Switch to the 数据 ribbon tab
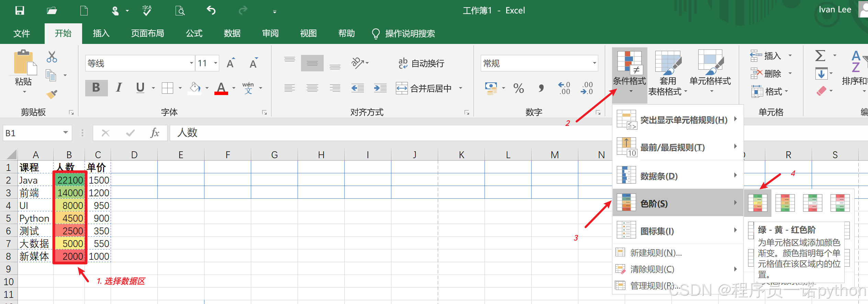The width and height of the screenshot is (868, 304). pos(232,33)
